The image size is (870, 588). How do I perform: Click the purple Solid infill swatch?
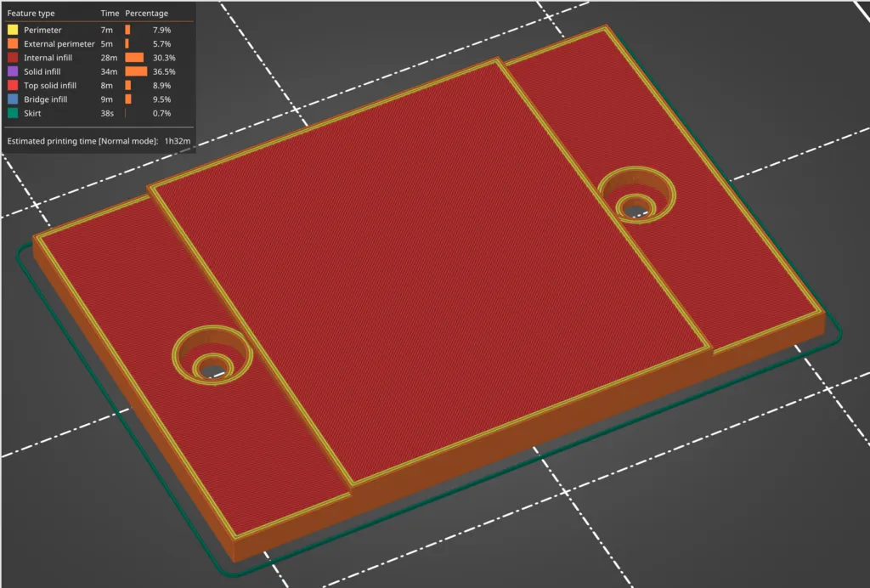click(13, 71)
